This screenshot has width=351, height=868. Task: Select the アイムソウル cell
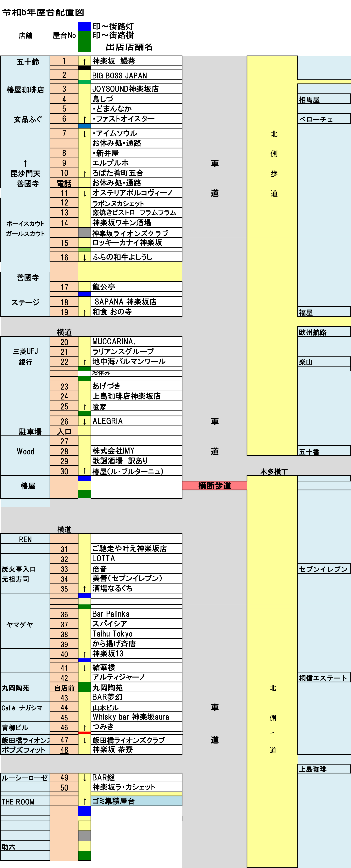click(136, 133)
